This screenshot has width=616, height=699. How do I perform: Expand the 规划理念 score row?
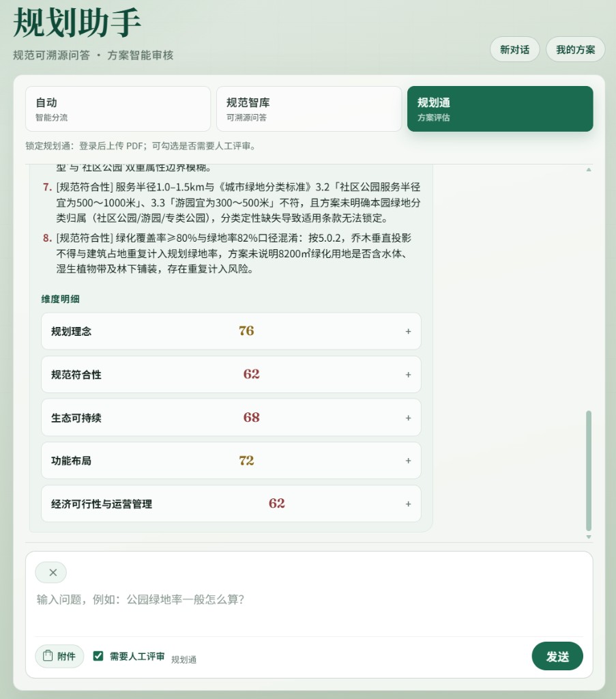tap(231, 331)
